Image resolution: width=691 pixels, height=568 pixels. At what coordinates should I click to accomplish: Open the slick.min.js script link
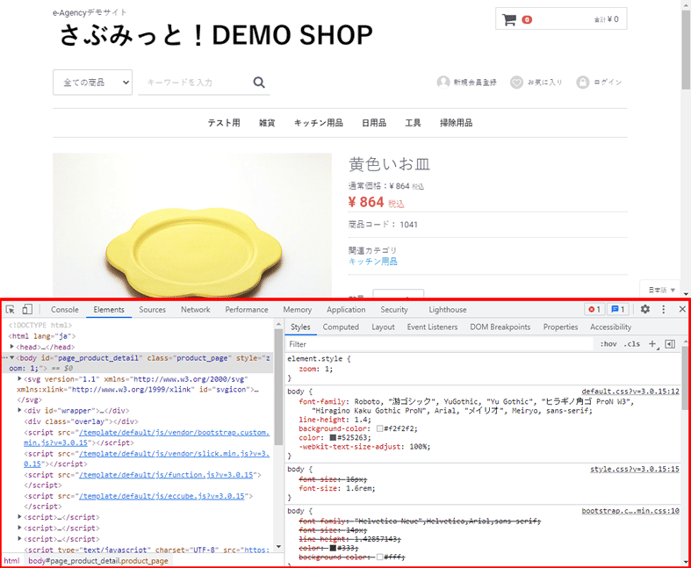174,453
